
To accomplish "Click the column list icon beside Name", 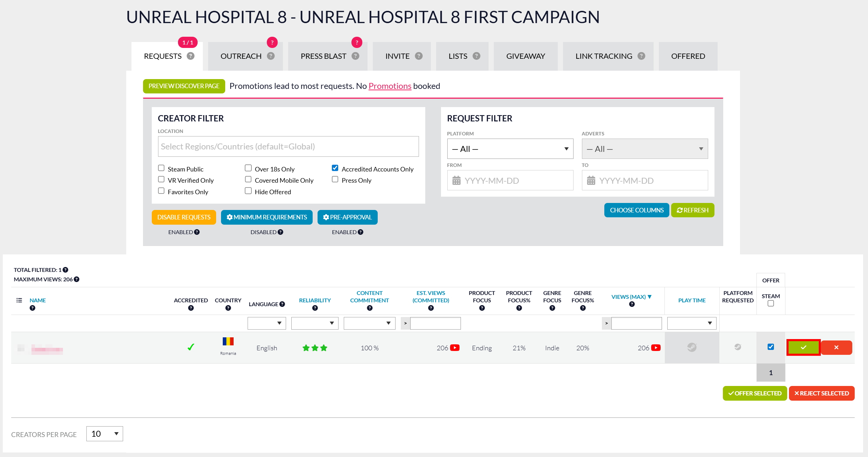I will [19, 300].
